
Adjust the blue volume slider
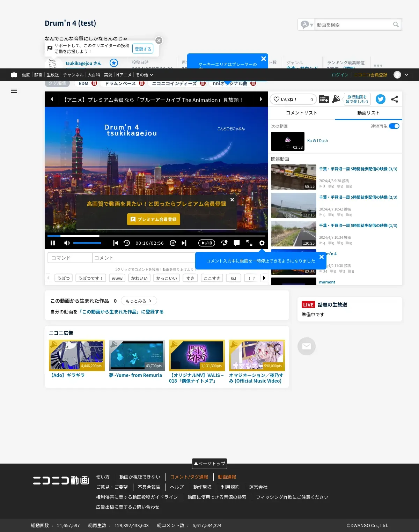click(x=87, y=243)
